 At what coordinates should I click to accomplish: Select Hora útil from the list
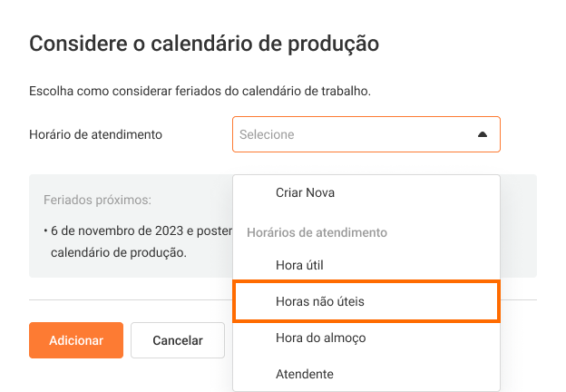click(x=298, y=265)
